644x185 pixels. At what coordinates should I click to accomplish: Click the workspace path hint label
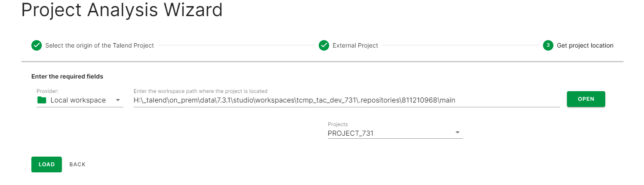[x=200, y=91]
